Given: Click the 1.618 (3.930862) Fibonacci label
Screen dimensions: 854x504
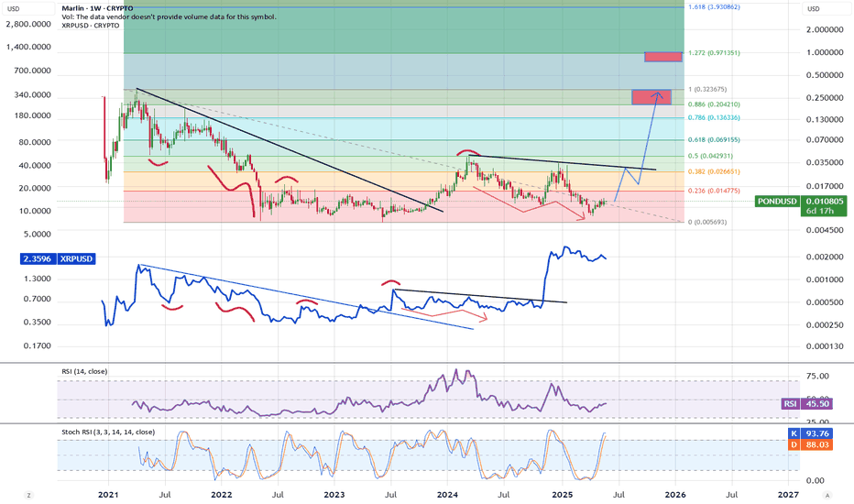Looking at the screenshot, I should coord(714,7).
